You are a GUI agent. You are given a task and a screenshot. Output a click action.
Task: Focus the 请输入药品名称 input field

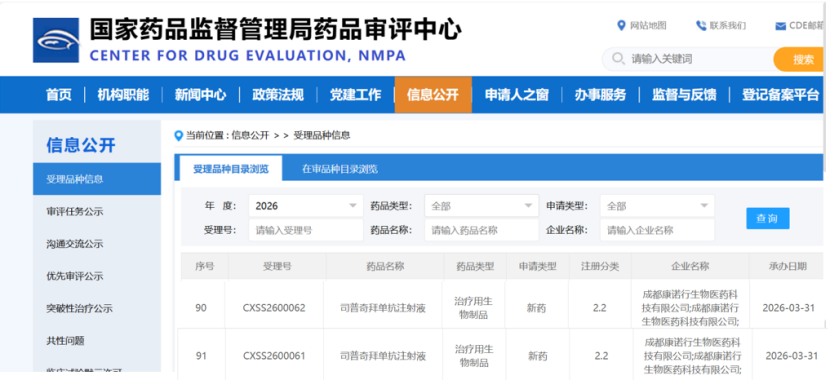482,230
